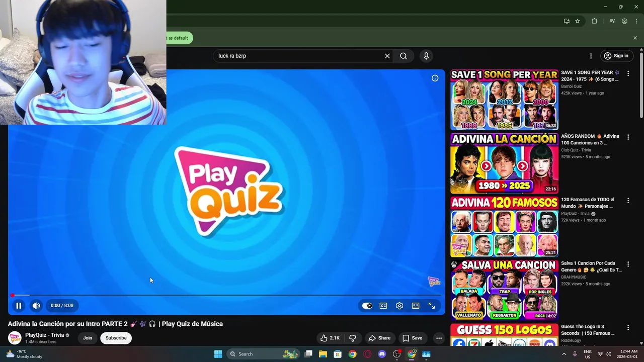Install app icon in address bar
This screenshot has width=644, height=362.
pyautogui.click(x=567, y=21)
